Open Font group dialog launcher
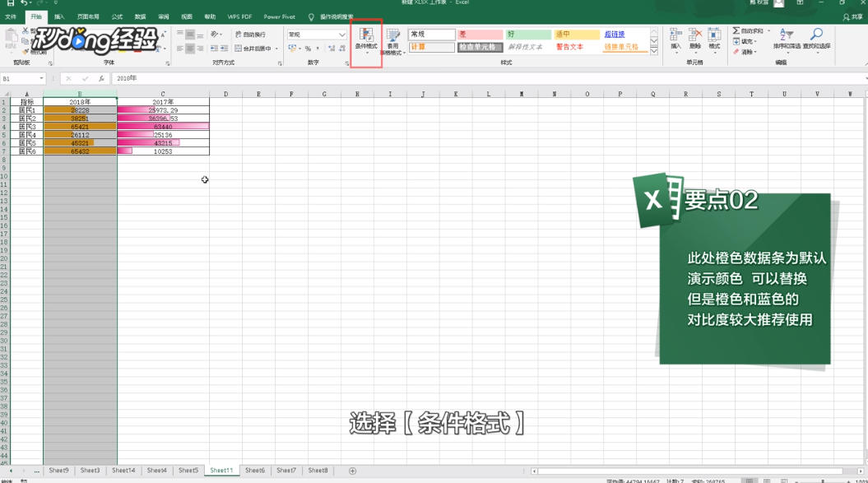868x483 pixels. click(x=168, y=63)
